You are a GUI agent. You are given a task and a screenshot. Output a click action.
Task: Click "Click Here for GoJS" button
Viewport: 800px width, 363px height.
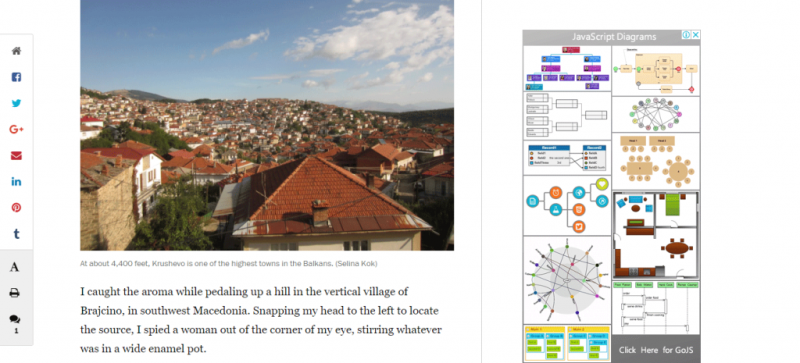[x=656, y=350]
